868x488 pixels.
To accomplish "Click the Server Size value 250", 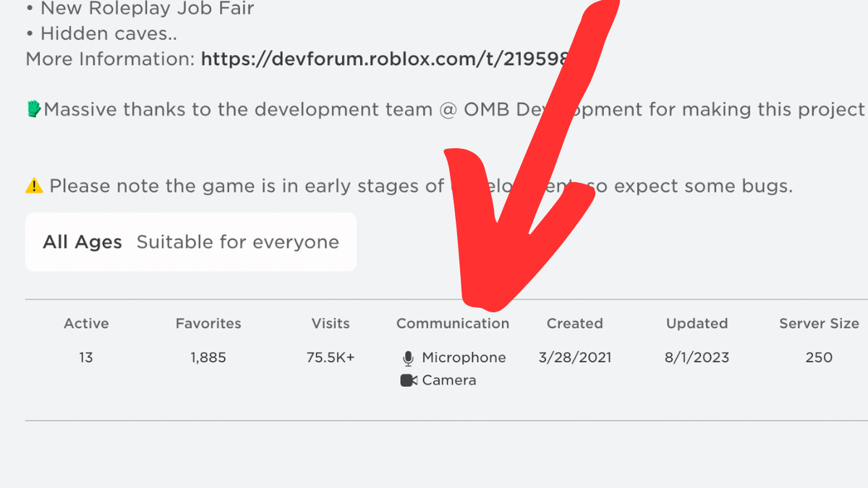I will pyautogui.click(x=819, y=358).
